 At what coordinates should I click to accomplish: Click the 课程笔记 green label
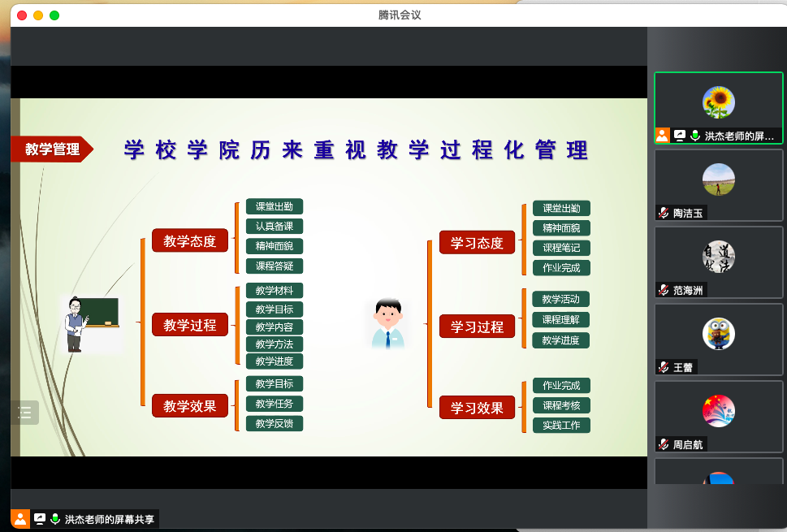561,248
